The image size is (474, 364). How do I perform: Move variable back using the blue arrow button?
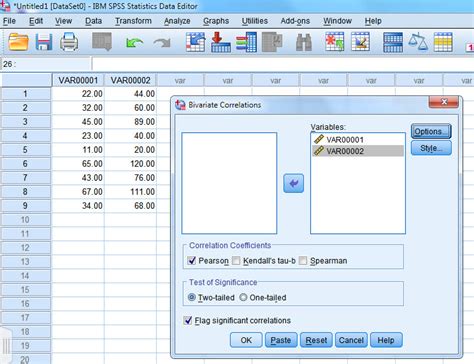click(x=293, y=183)
